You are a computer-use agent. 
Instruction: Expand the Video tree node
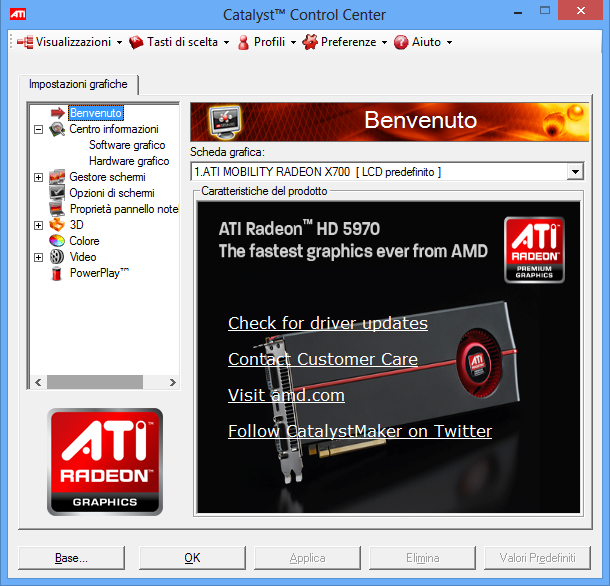click(39, 257)
